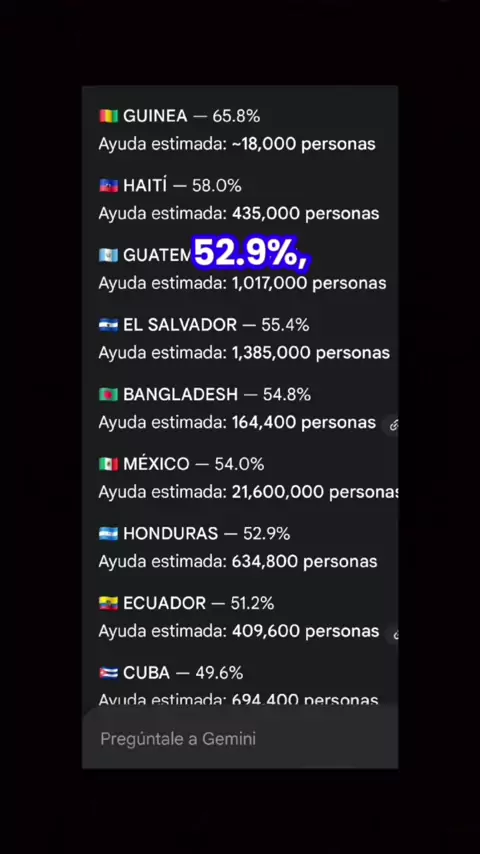Click the Ecuador flag icon
This screenshot has height=854, width=480.
tap(108, 603)
